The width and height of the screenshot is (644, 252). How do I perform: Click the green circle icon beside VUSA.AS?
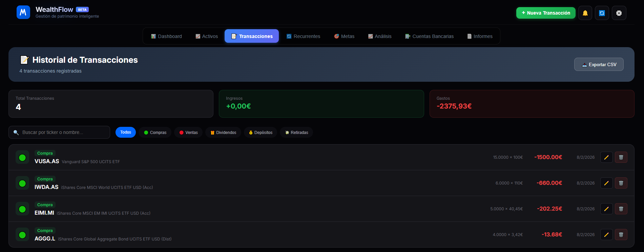point(22,157)
